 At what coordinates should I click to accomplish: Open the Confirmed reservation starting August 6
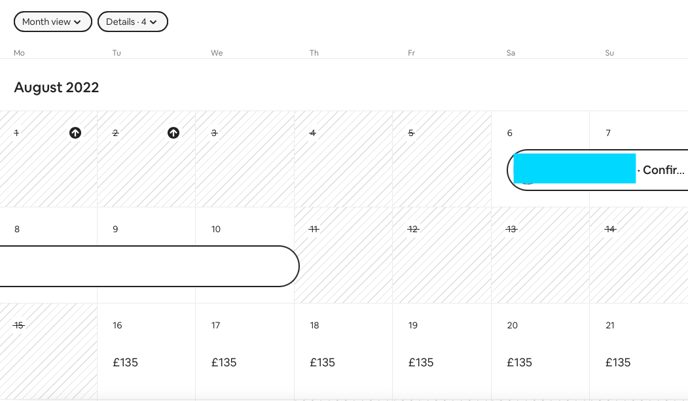598,170
